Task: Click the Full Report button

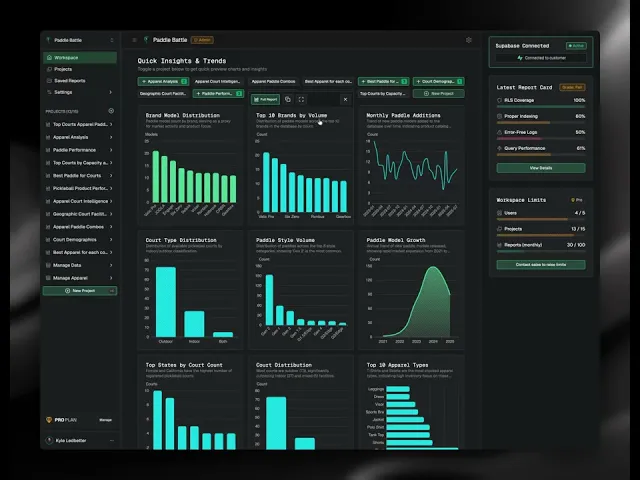Action: 265,99
